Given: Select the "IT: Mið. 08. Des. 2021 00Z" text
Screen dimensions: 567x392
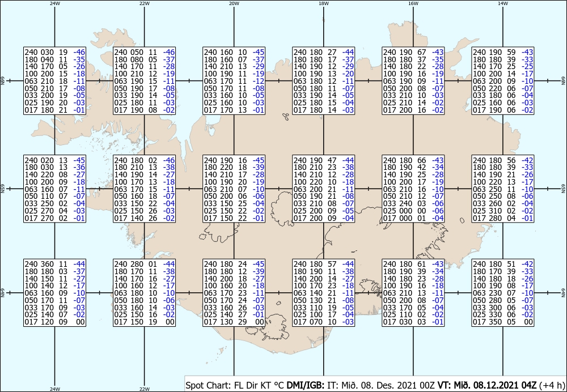Looking at the screenshot, I should coord(381,385).
